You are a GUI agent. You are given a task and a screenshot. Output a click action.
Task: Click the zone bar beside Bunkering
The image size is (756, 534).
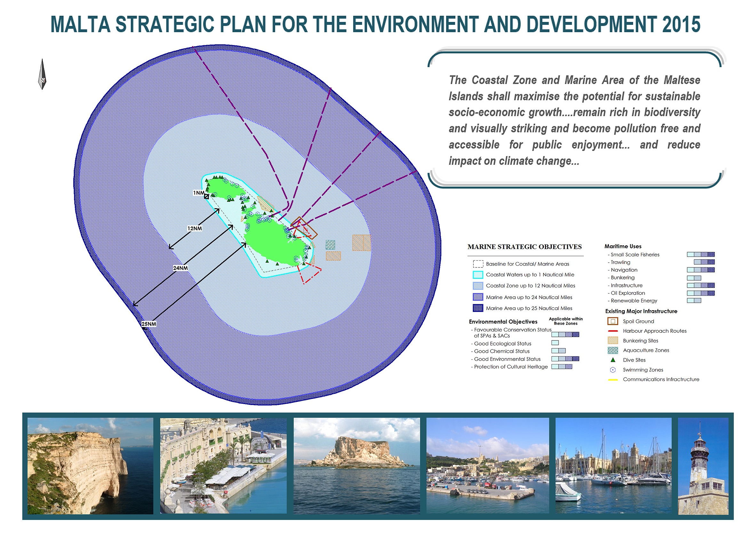[x=694, y=278]
